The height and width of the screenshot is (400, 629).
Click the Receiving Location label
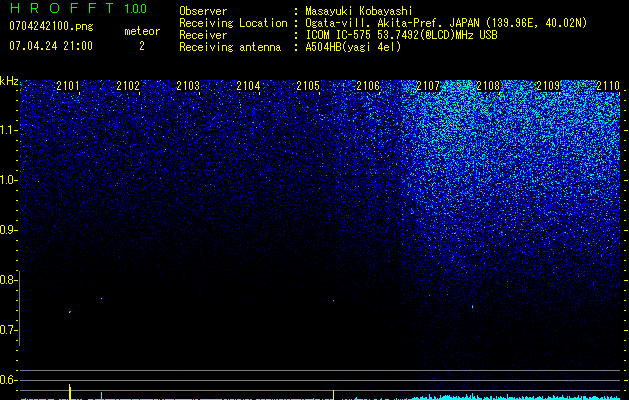point(233,23)
